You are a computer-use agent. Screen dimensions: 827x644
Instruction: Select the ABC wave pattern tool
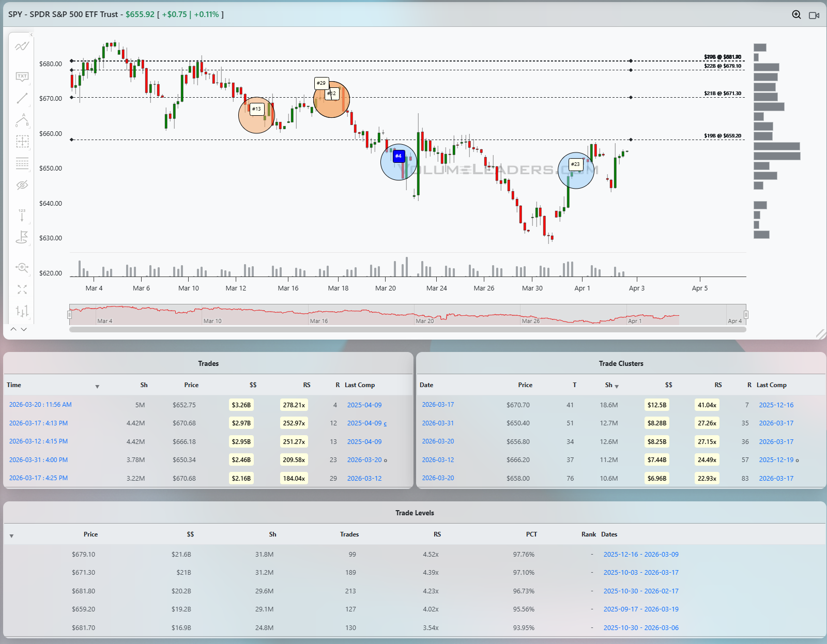click(22, 120)
